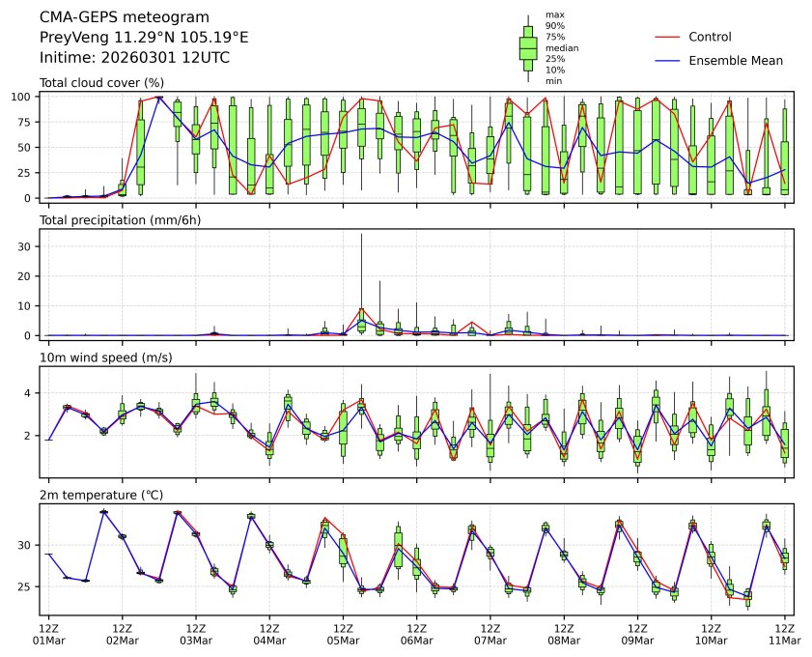This screenshot has height=657, width=812.
Task: Select the Ensemble Mean legend label
Action: [x=735, y=60]
